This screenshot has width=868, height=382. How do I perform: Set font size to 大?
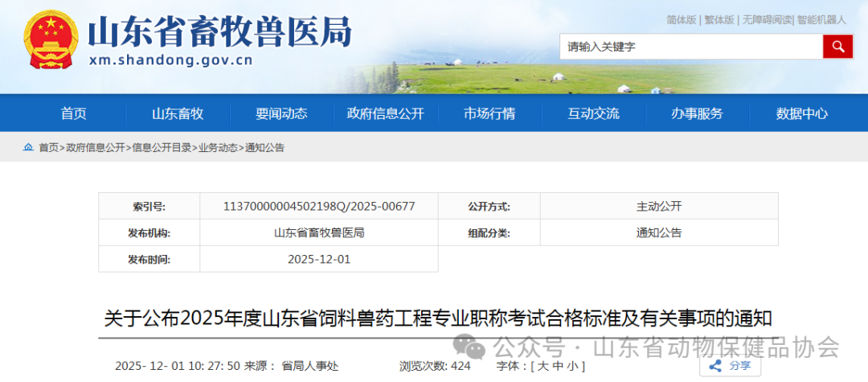click(542, 366)
